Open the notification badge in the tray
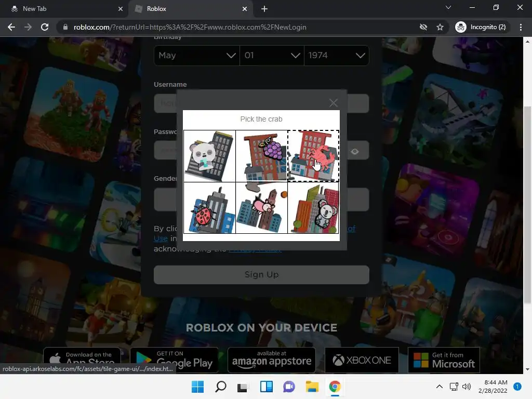532x399 pixels. click(x=517, y=387)
